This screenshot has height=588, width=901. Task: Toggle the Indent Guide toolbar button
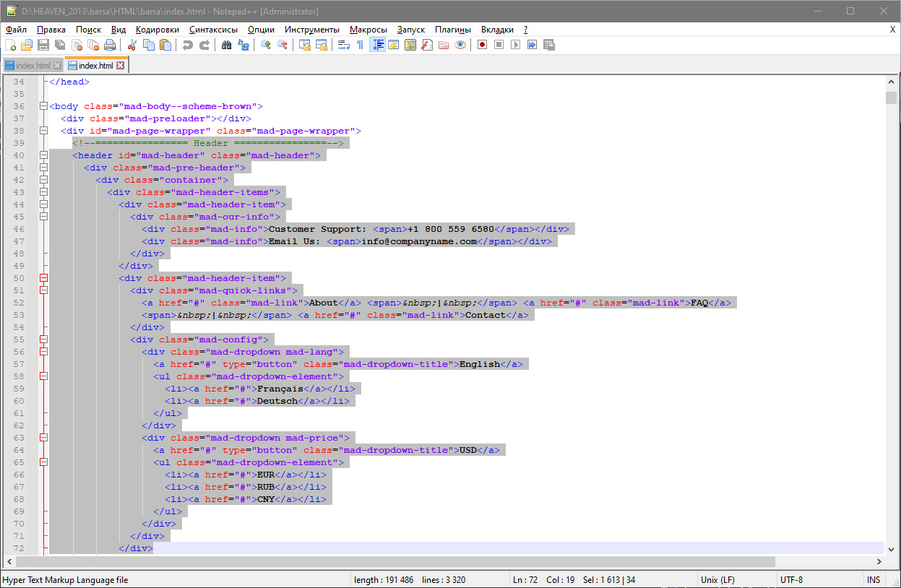pyautogui.click(x=377, y=45)
